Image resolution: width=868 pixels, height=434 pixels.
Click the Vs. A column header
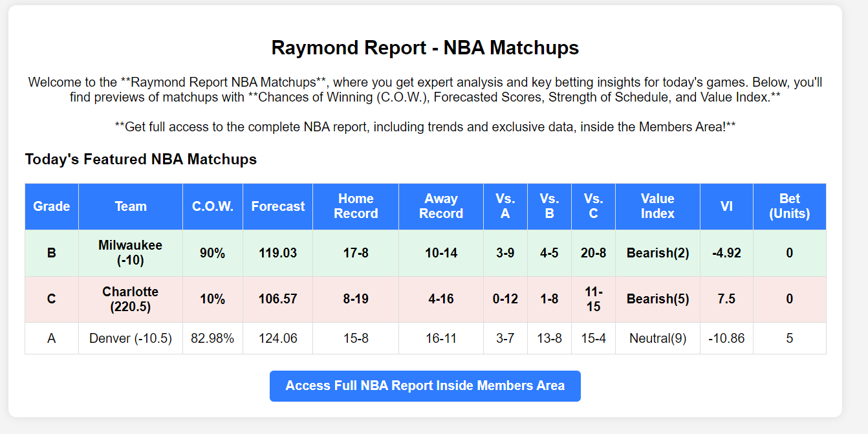[x=505, y=206]
